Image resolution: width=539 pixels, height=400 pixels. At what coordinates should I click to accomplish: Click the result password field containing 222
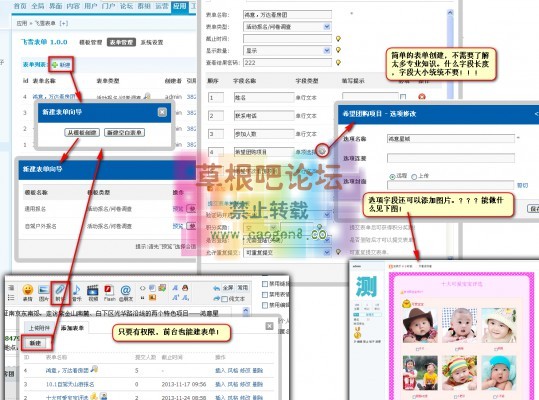click(287, 63)
